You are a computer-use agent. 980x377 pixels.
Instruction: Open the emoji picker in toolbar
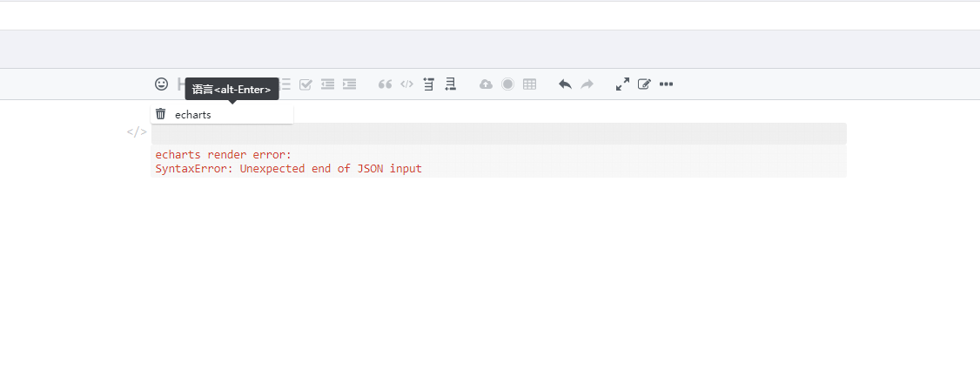pos(161,84)
